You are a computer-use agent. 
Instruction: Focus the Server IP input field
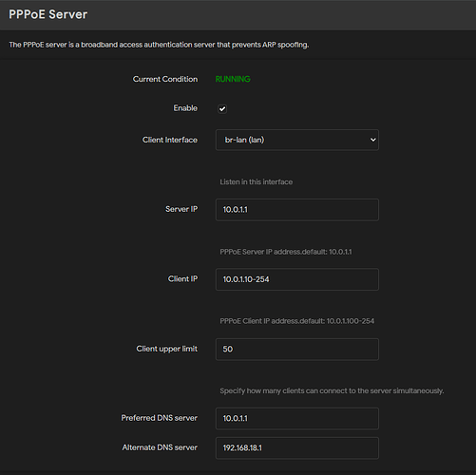tap(297, 210)
